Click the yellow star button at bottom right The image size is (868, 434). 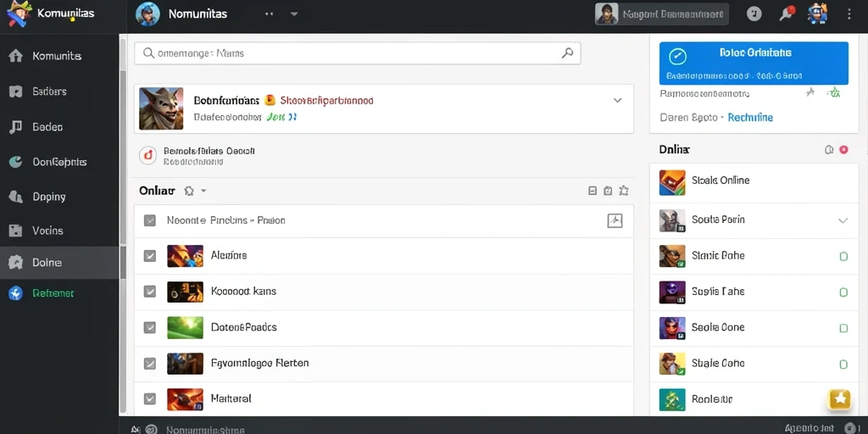(839, 398)
